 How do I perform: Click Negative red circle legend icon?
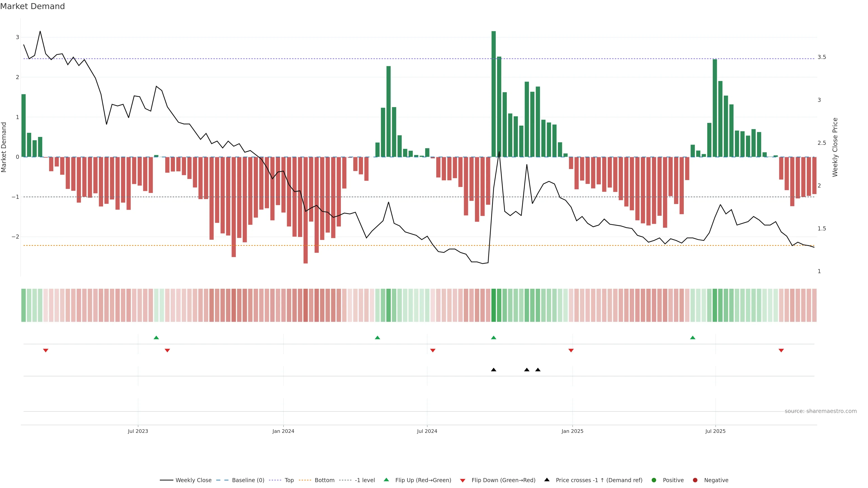pos(695,480)
